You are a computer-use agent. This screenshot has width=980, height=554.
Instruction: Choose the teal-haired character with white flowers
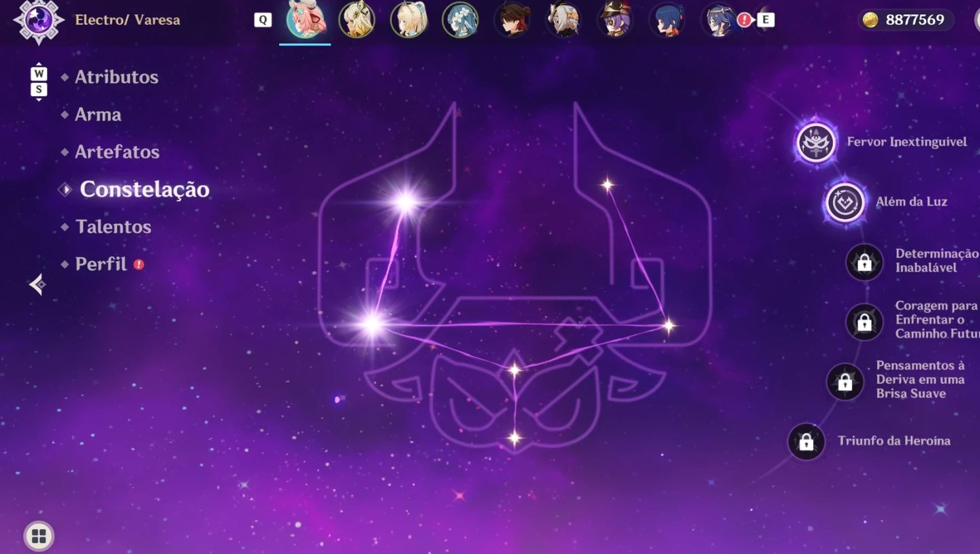click(x=460, y=20)
